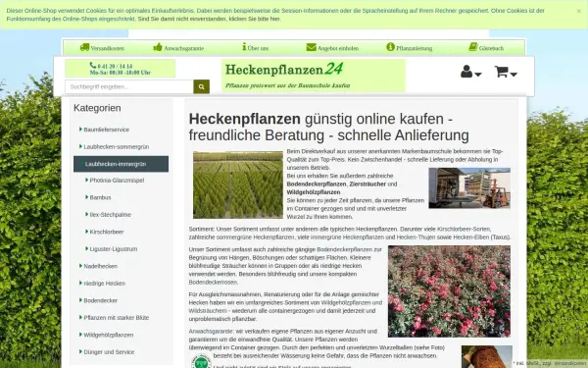Expand arrow next to Bodendecker
Image resolution: width=588 pixels, height=368 pixels.
[x=80, y=300]
